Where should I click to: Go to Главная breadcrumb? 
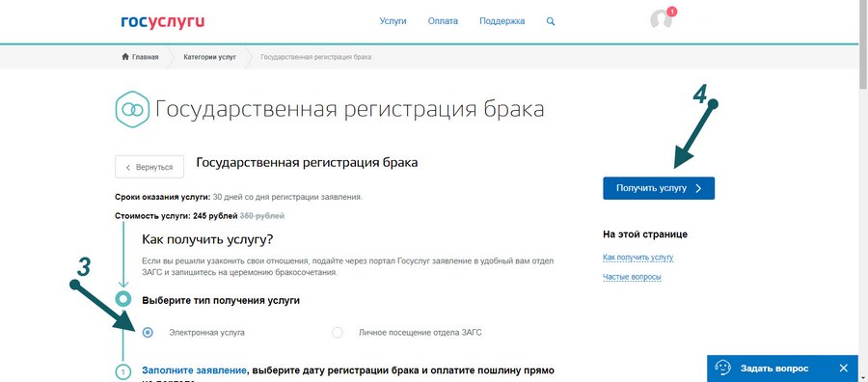point(145,57)
